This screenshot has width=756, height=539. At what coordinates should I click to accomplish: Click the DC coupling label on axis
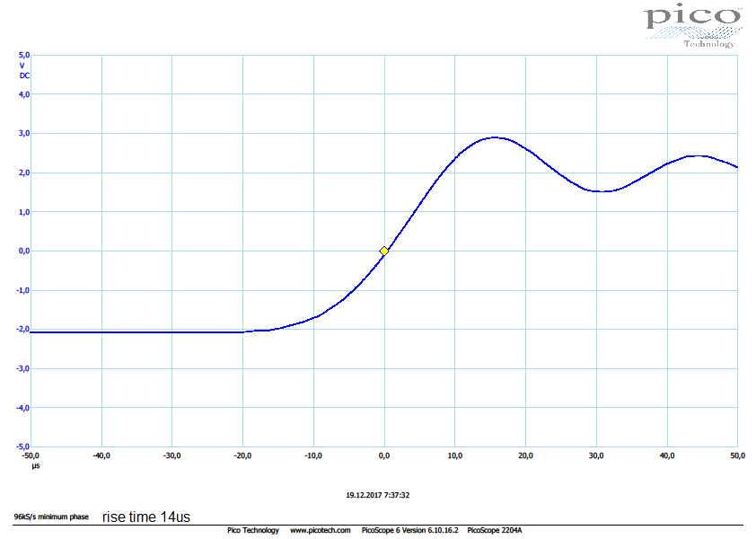[24, 75]
